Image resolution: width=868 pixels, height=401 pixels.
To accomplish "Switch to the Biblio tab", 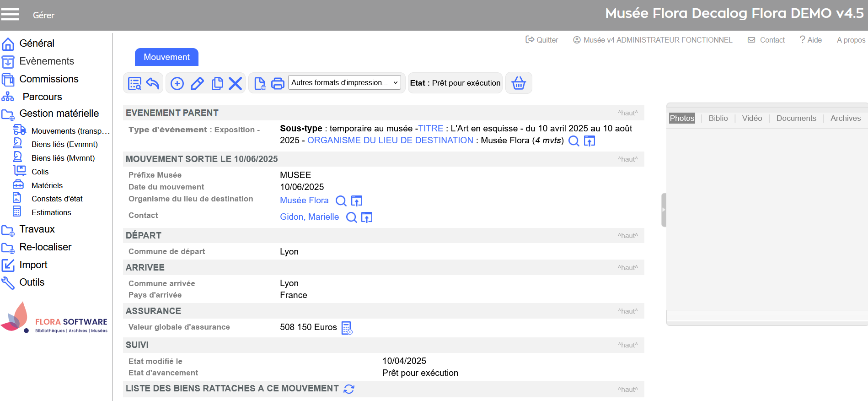I will tap(718, 118).
